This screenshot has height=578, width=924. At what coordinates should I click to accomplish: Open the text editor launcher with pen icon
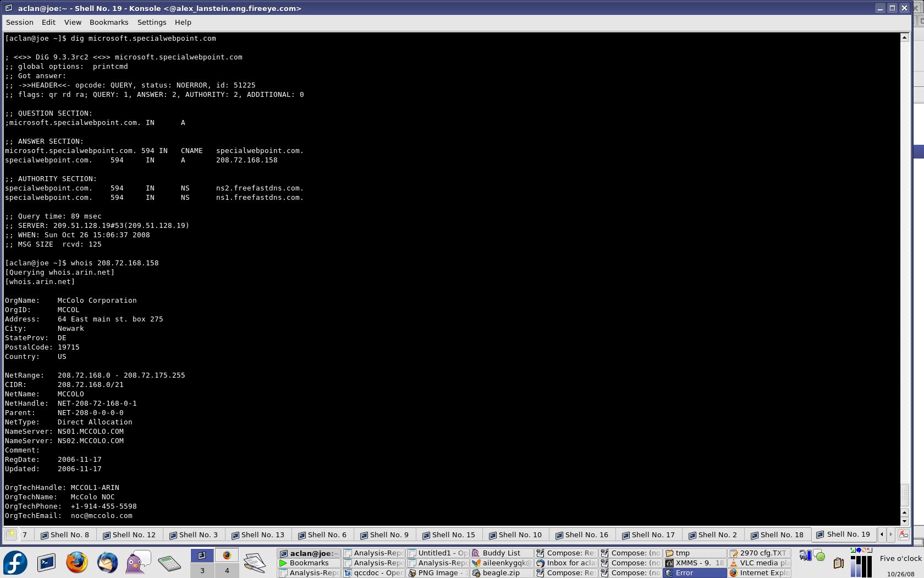point(255,563)
